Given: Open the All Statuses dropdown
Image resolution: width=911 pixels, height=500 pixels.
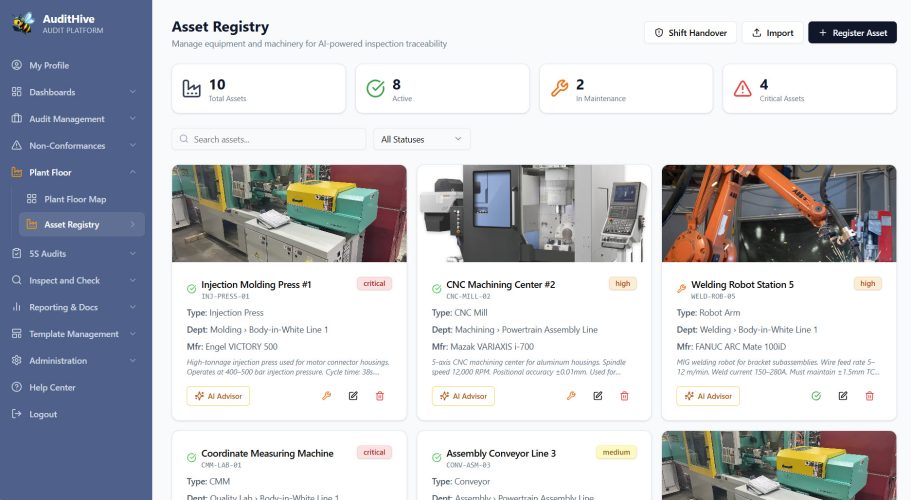Looking at the screenshot, I should (422, 139).
